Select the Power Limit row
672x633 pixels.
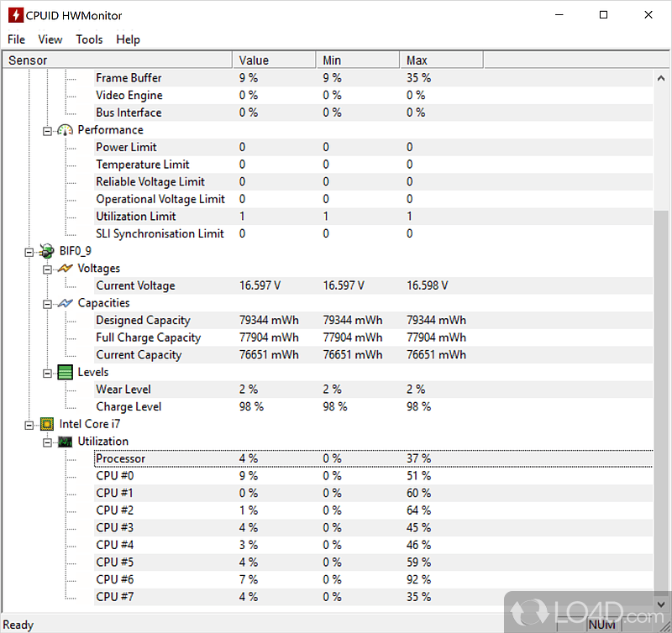373,147
